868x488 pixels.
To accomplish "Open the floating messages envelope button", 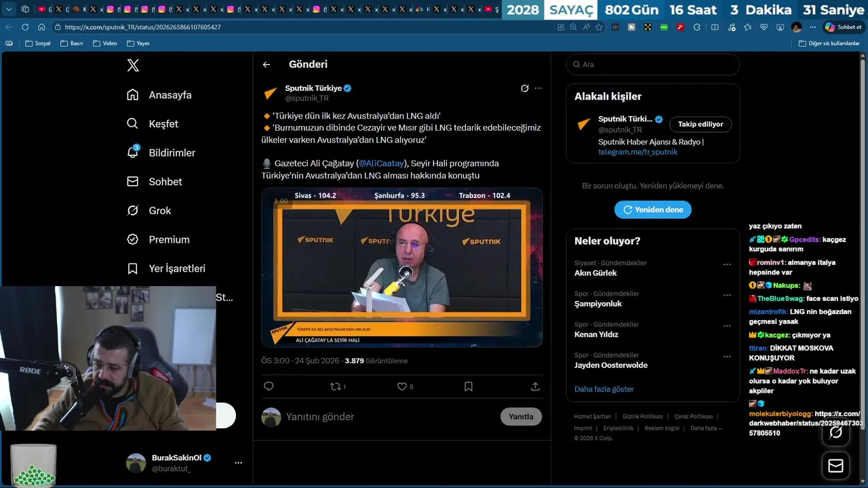I will click(x=835, y=466).
